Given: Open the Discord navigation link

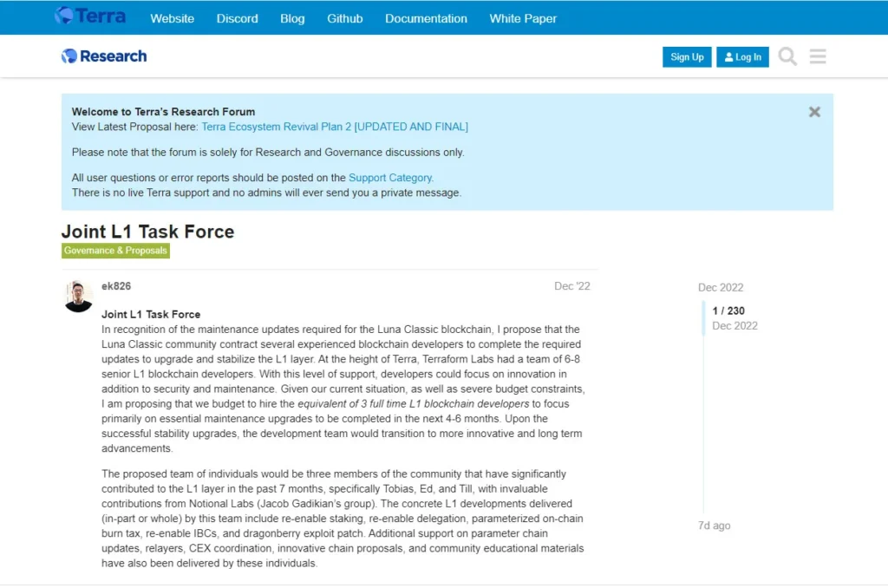Looking at the screenshot, I should (238, 19).
